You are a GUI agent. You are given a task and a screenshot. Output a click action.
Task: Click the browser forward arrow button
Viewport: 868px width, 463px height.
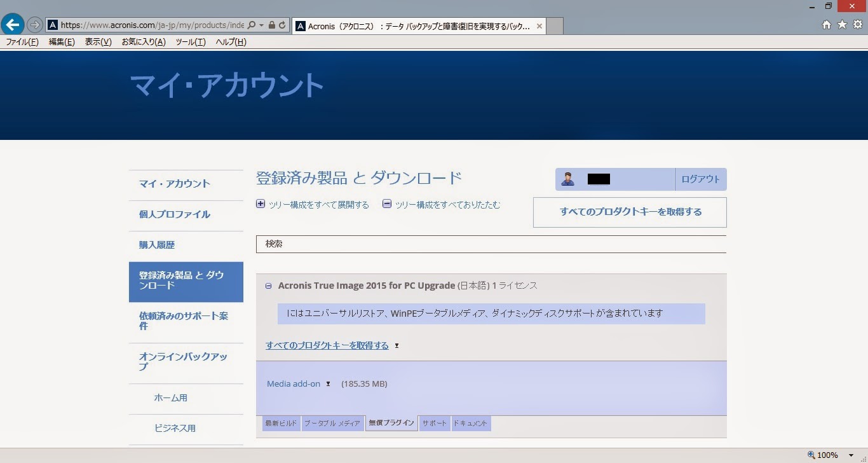tap(35, 25)
